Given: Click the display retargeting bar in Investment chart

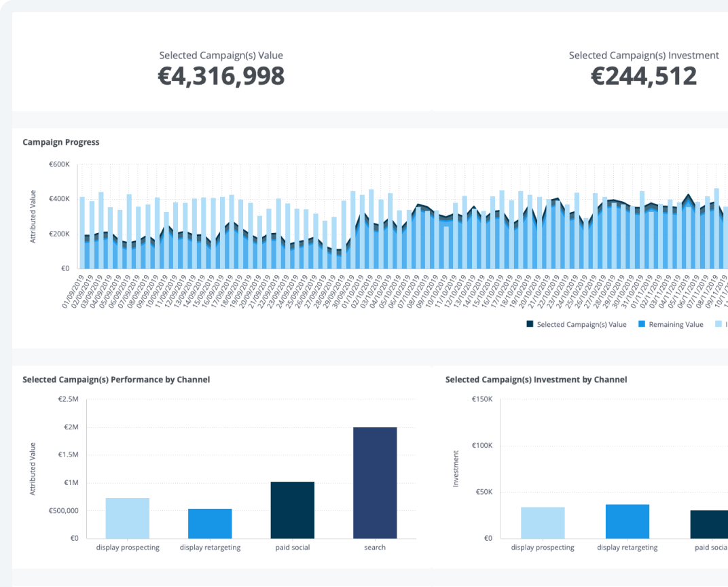Looking at the screenshot, I should click(x=626, y=522).
